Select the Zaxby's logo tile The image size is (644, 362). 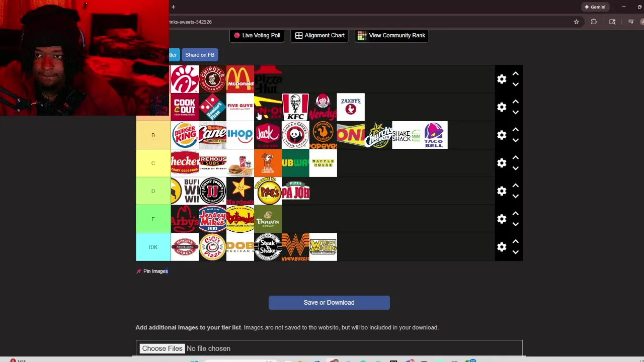coord(351,107)
